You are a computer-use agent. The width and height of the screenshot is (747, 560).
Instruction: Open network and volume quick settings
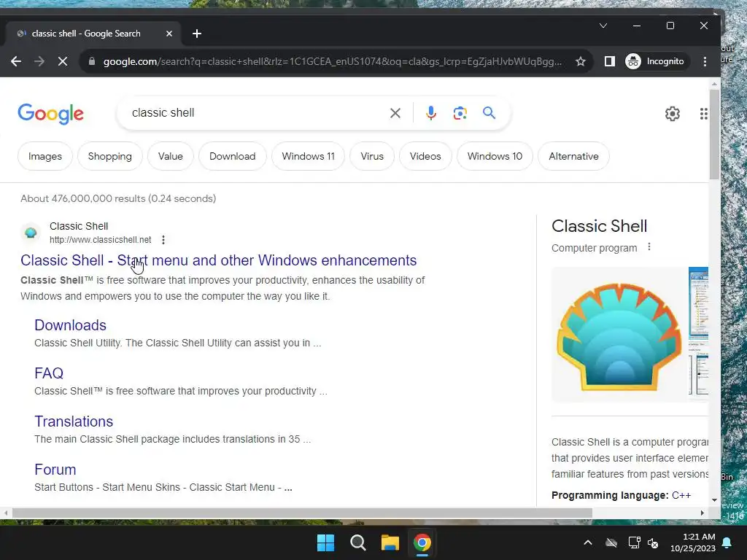point(643,542)
